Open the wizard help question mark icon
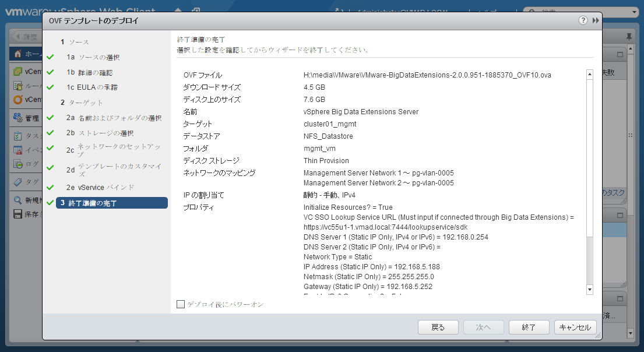This screenshot has height=352, width=644. 583,20
